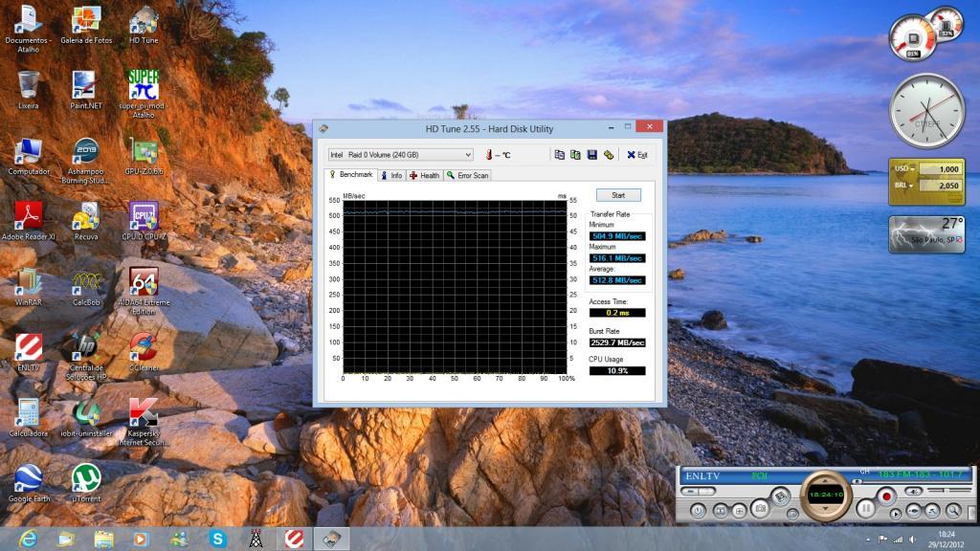Viewport: 980px width, 551px height.
Task: Select the AIDA64 Extreme Edition icon
Action: pyautogui.click(x=144, y=291)
